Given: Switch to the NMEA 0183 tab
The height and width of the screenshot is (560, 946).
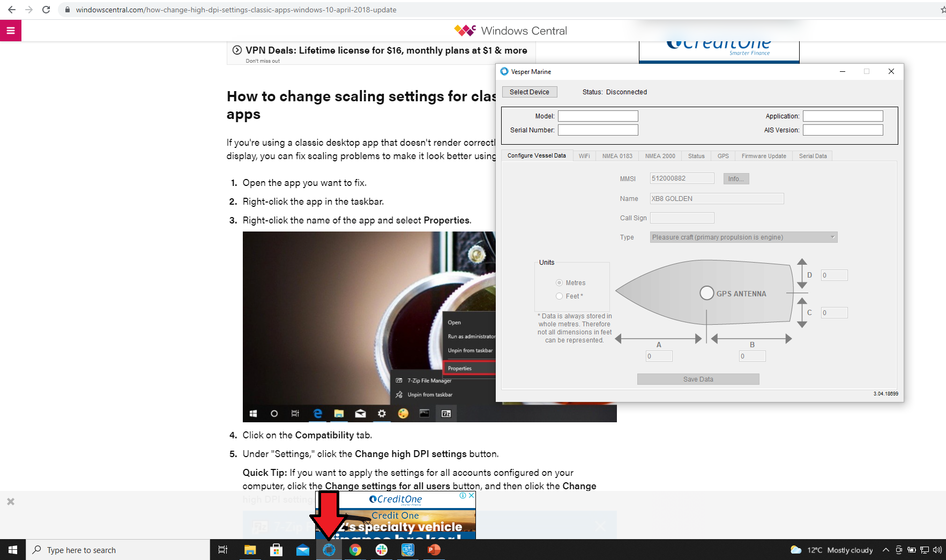Looking at the screenshot, I should [x=617, y=156].
